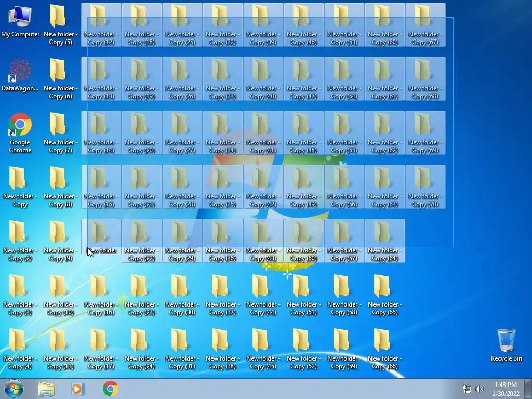Select the Google Chrome desktop shortcut
The image size is (532, 399).
point(20,133)
